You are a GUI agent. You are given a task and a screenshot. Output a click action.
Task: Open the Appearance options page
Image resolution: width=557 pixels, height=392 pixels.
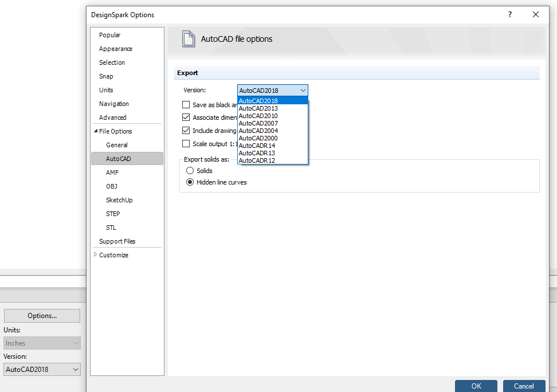point(115,49)
